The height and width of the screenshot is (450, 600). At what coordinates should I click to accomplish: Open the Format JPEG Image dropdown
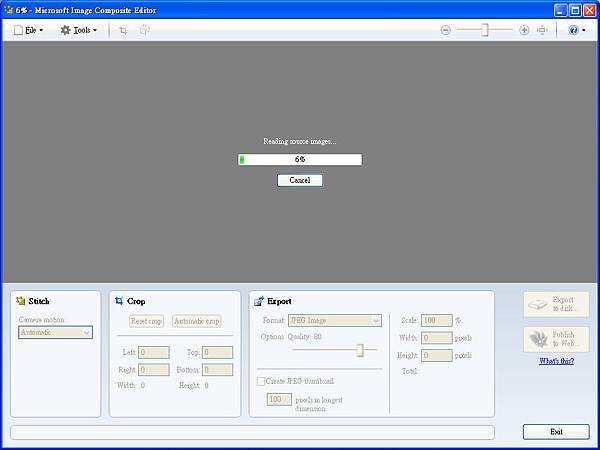335,321
